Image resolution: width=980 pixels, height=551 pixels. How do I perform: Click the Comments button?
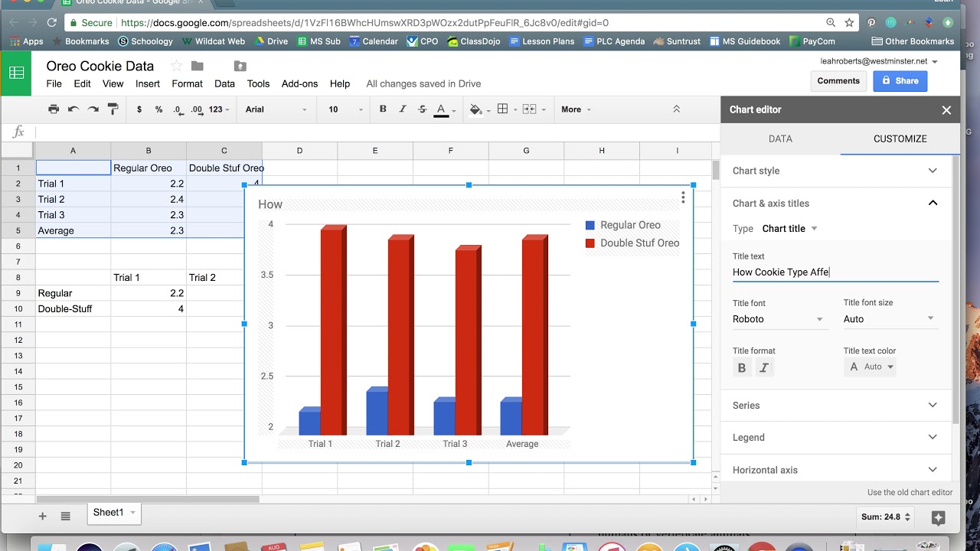[838, 81]
